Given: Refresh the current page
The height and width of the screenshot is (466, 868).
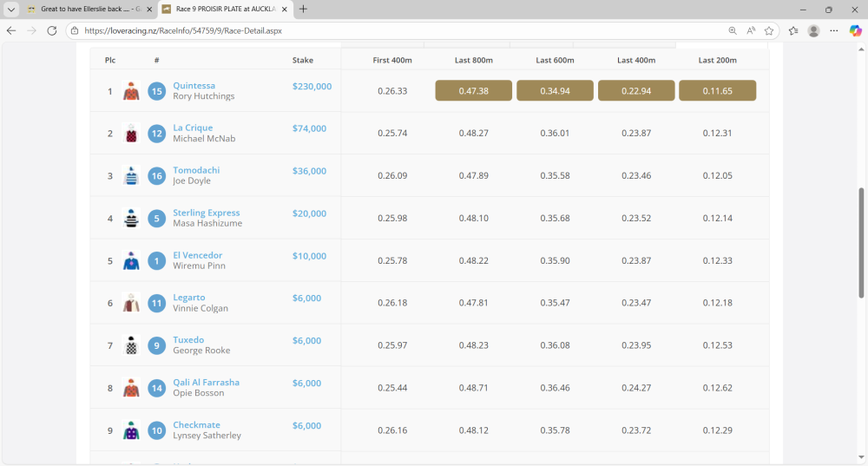Looking at the screenshot, I should [52, 30].
